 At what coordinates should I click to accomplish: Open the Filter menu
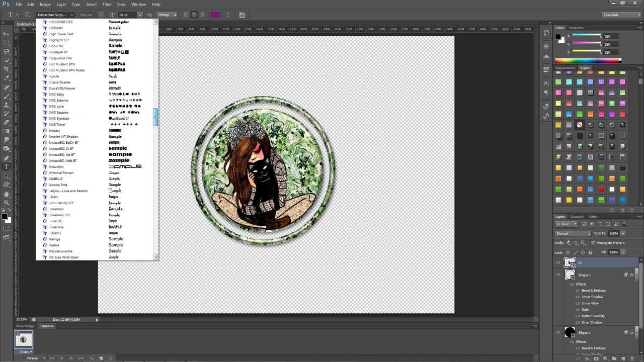tap(107, 4)
